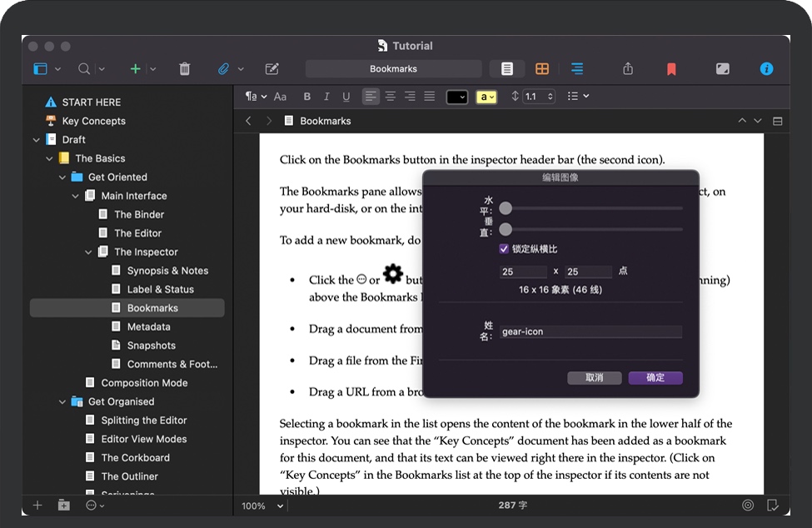Toggle bold text formatting
This screenshot has width=812, height=528.
(x=307, y=97)
